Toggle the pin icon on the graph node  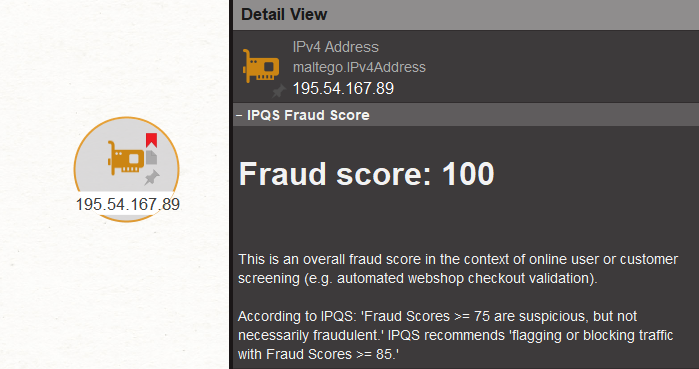[152, 177]
